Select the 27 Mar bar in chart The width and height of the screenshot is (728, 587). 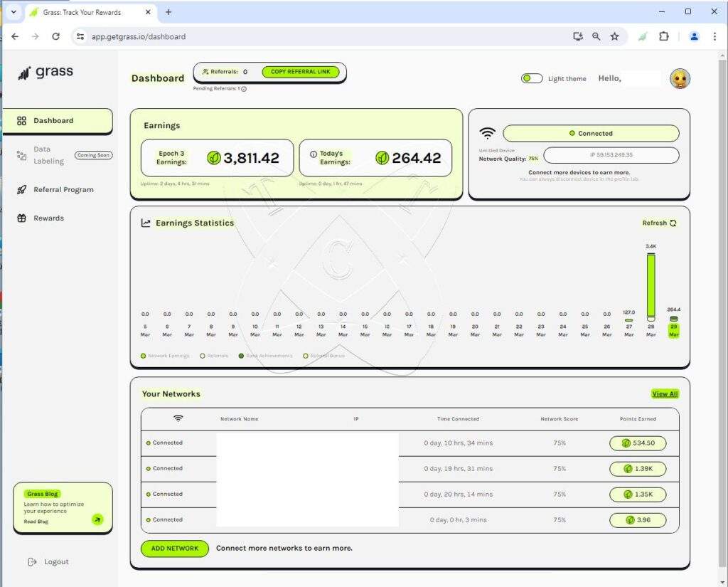point(628,319)
